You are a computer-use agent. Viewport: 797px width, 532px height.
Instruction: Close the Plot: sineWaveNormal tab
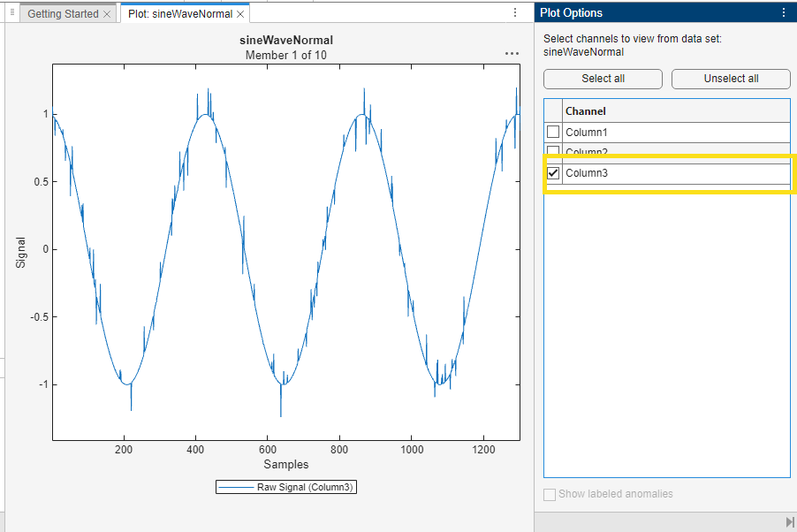[240, 14]
